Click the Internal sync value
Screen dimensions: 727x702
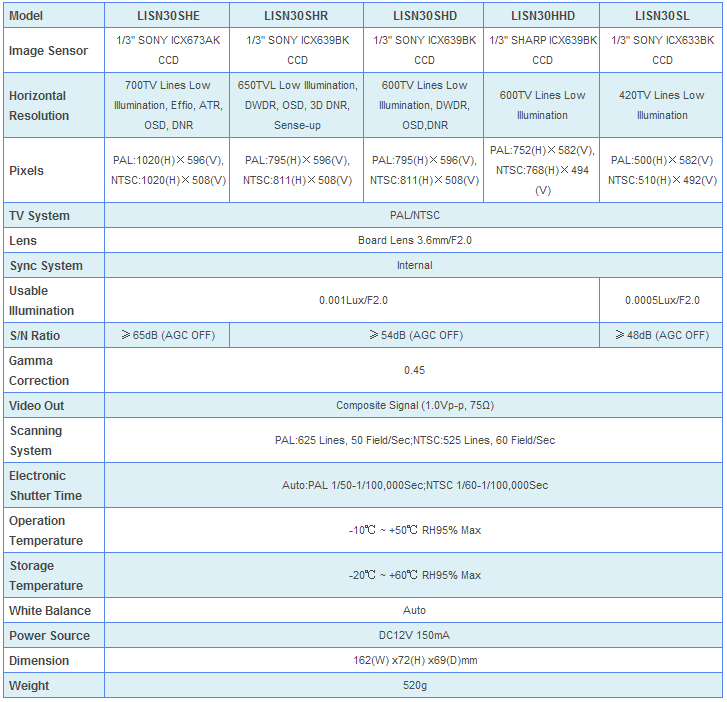414,265
